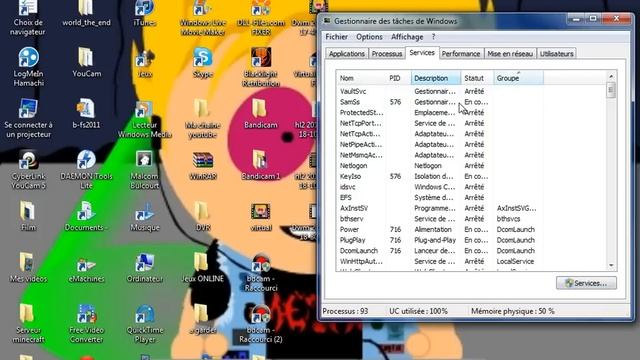Click the QuickTime Player shortcut
The image size is (640, 360).
[x=144, y=324]
